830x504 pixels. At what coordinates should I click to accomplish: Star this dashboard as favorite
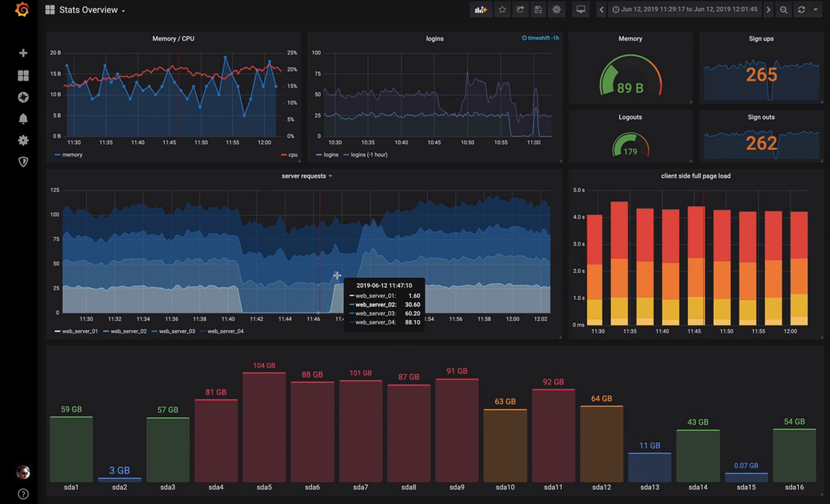pos(501,10)
